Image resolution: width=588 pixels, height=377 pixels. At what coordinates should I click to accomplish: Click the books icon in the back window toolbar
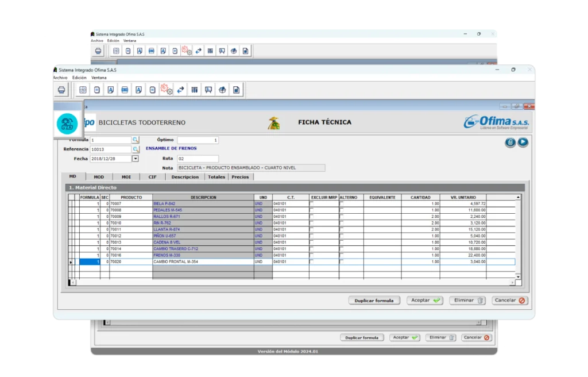click(210, 51)
